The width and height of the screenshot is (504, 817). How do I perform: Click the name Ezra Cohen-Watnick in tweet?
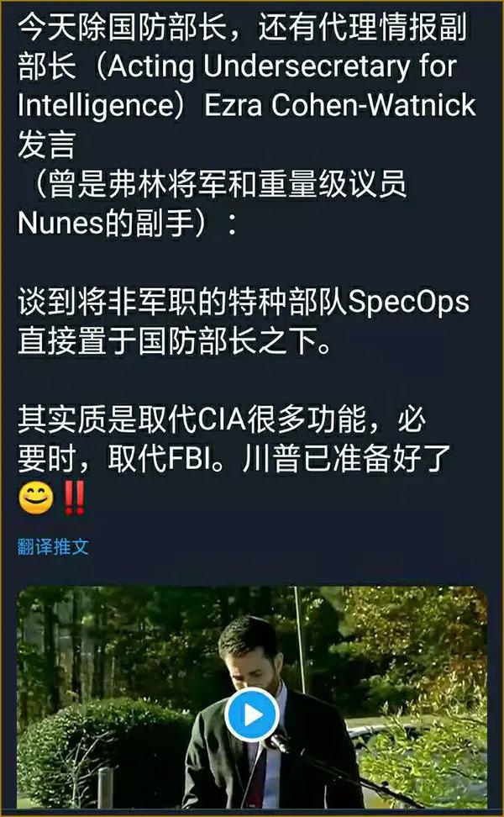(x=340, y=105)
